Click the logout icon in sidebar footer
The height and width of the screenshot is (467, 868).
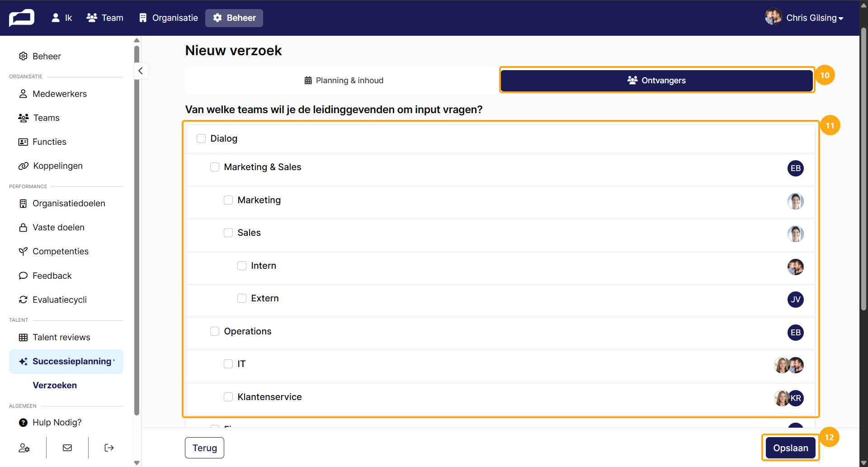(109, 448)
